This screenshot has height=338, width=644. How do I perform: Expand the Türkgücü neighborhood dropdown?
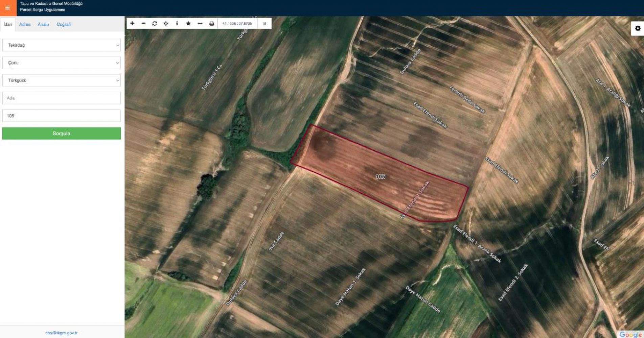click(x=61, y=80)
